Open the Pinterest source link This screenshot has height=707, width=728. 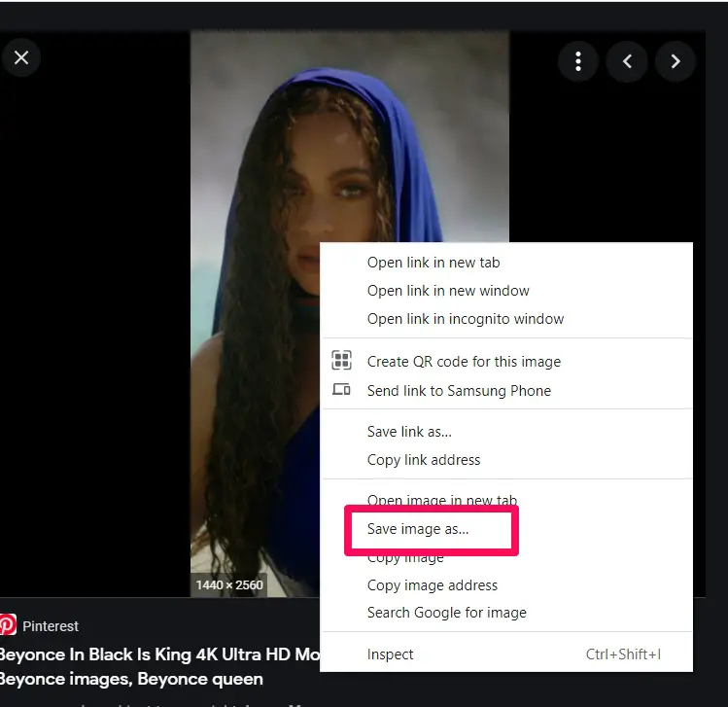pos(51,626)
